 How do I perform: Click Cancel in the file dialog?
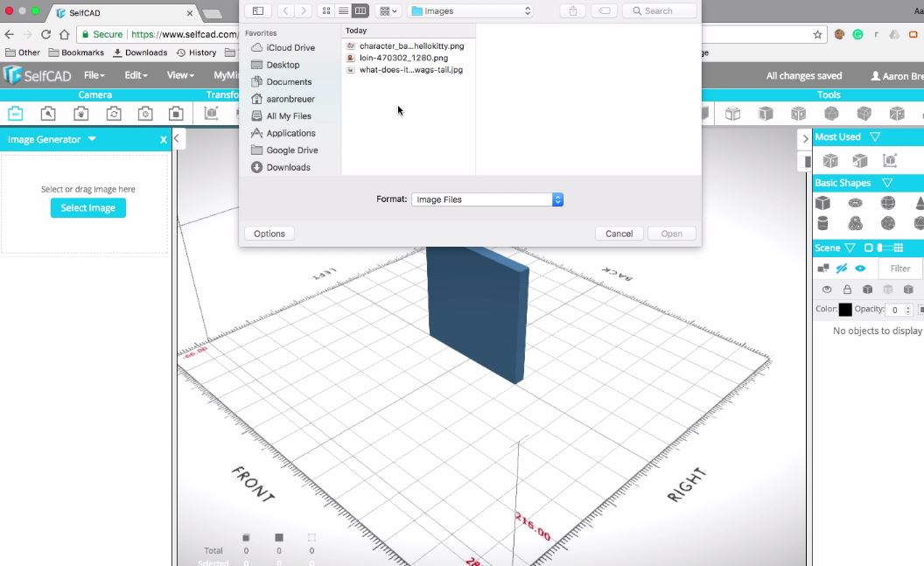619,234
